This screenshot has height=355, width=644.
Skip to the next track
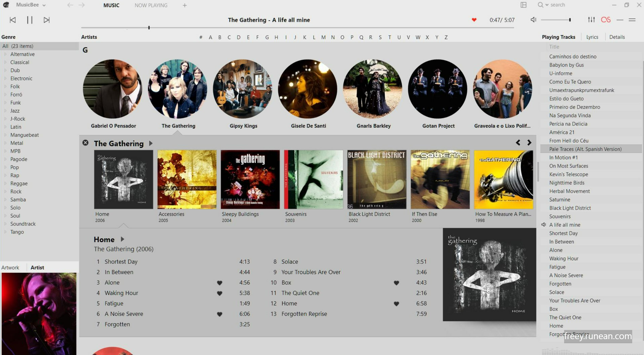(46, 20)
